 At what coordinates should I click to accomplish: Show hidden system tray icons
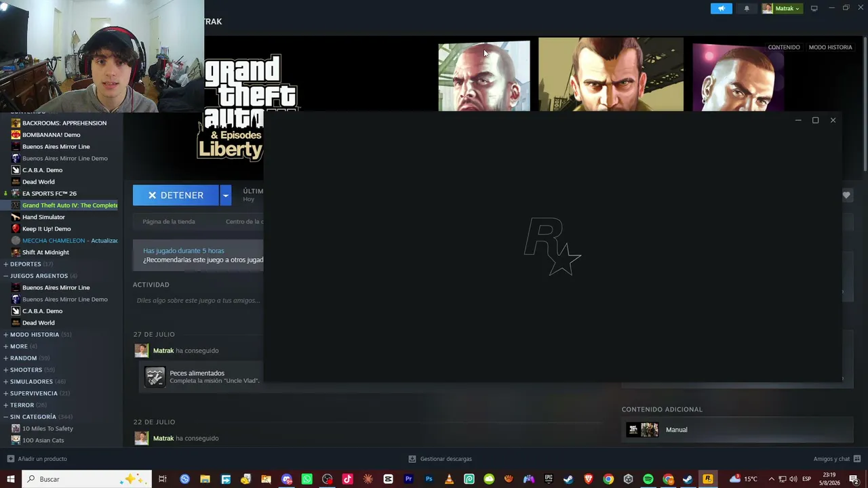pyautogui.click(x=771, y=479)
